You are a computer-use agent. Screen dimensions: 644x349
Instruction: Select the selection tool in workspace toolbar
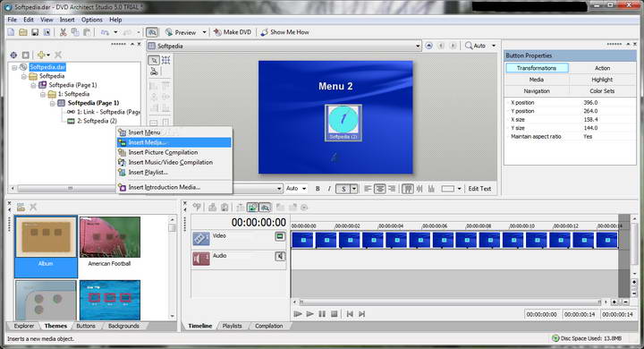point(154,61)
